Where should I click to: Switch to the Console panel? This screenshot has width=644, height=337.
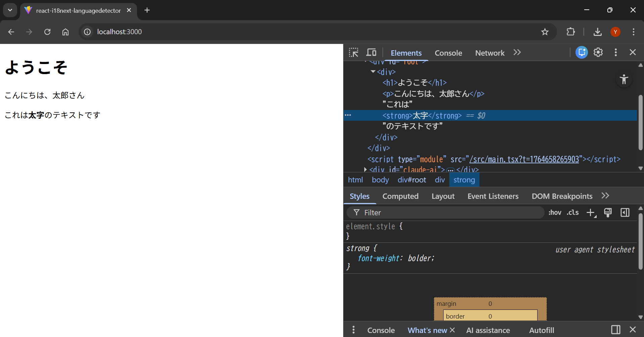448,53
